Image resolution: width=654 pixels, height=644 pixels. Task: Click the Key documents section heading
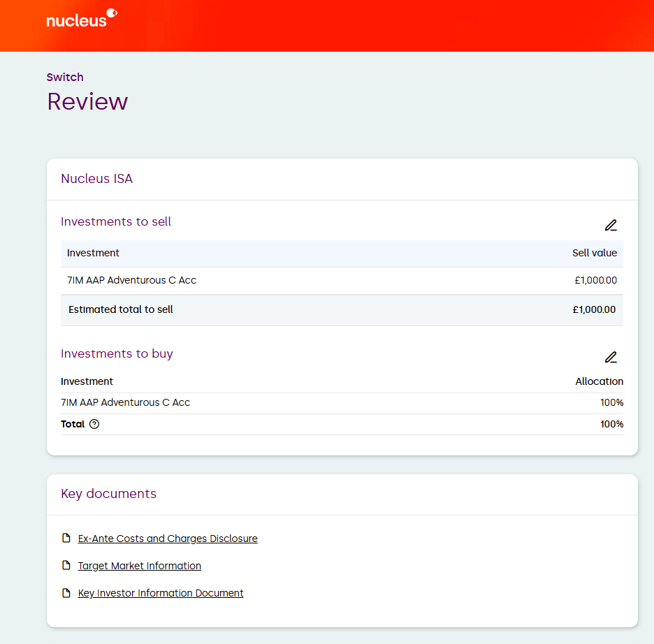tap(108, 494)
